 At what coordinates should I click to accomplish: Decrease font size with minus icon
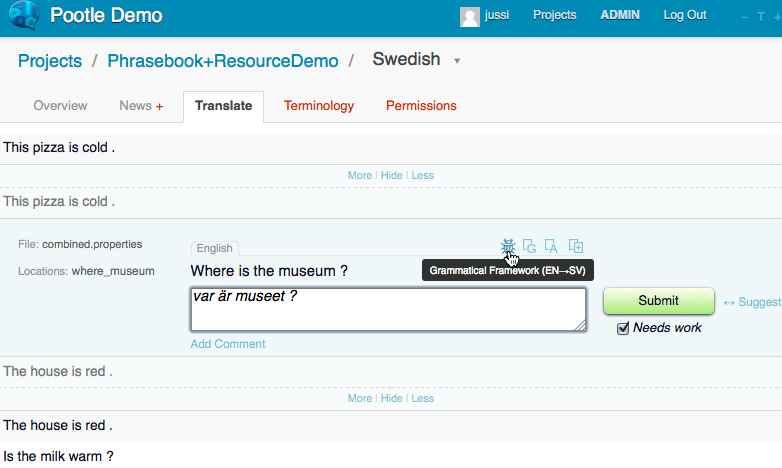(x=745, y=16)
